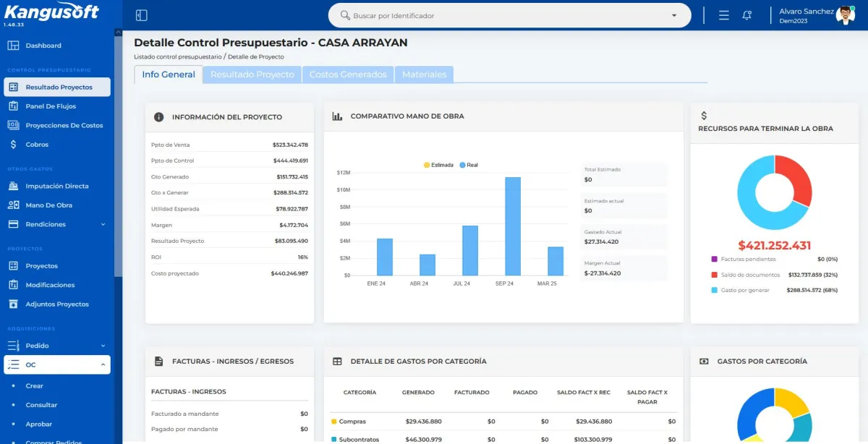Click Listado control presupuestario breadcrumb link
This screenshot has height=444, width=868.
pos(177,56)
